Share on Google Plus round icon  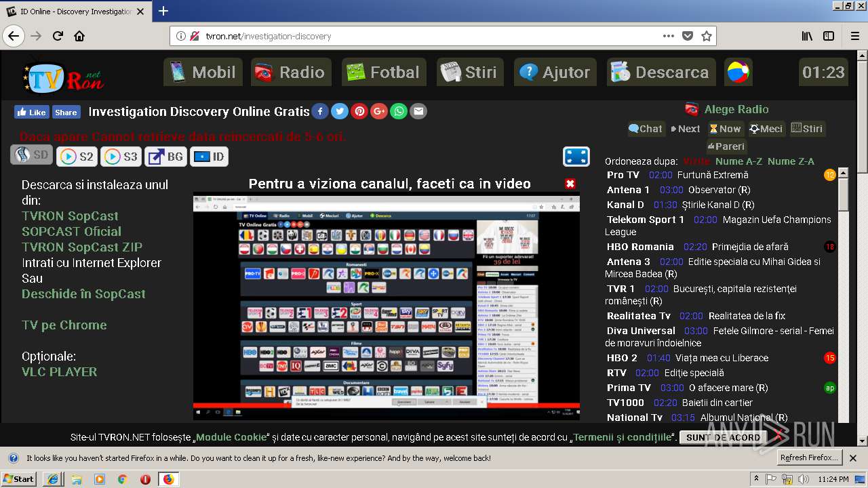click(x=379, y=111)
